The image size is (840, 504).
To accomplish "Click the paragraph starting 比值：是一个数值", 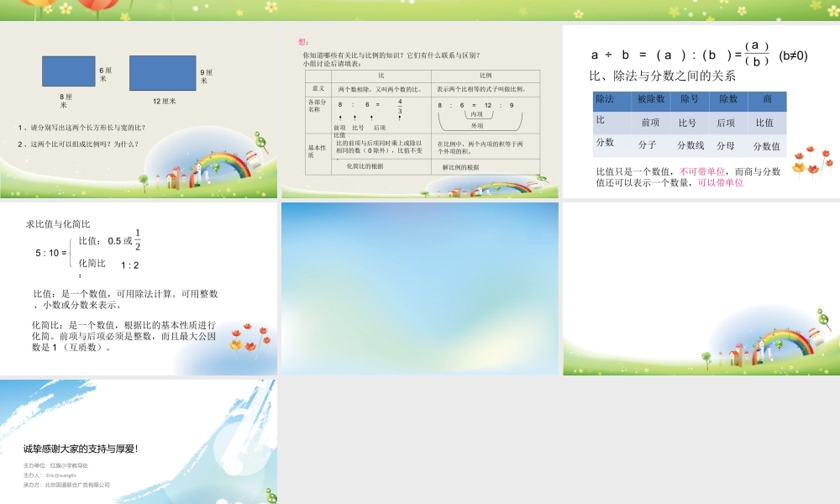I will (x=125, y=299).
